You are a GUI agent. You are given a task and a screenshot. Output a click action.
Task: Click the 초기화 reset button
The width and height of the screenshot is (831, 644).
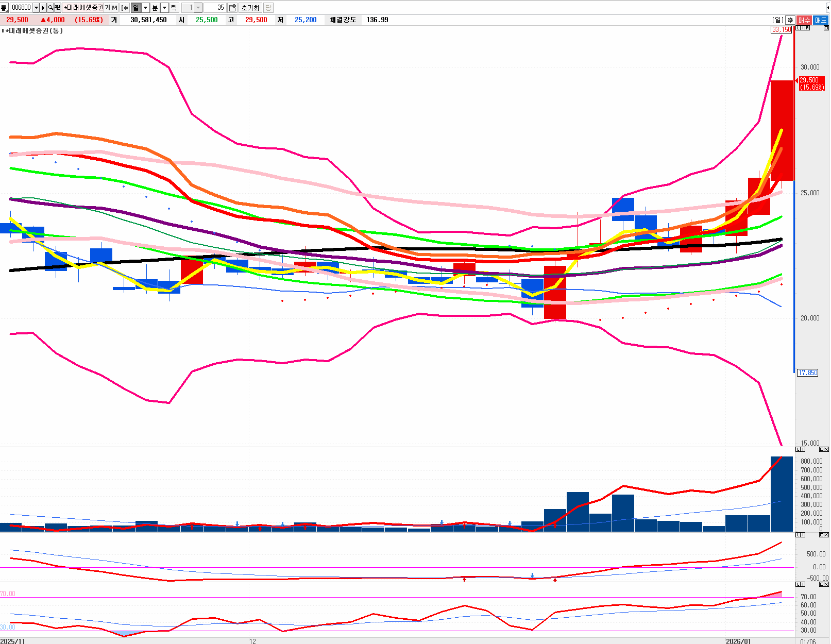coord(250,8)
